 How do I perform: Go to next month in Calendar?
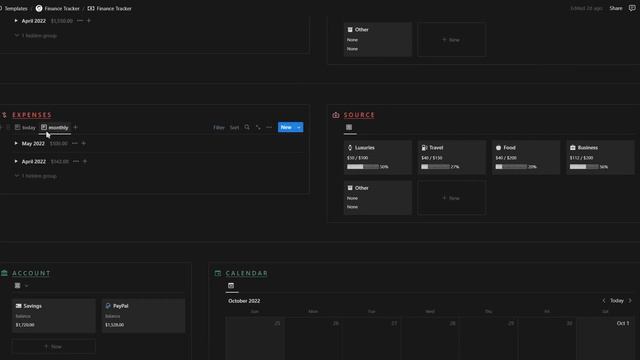click(x=630, y=301)
